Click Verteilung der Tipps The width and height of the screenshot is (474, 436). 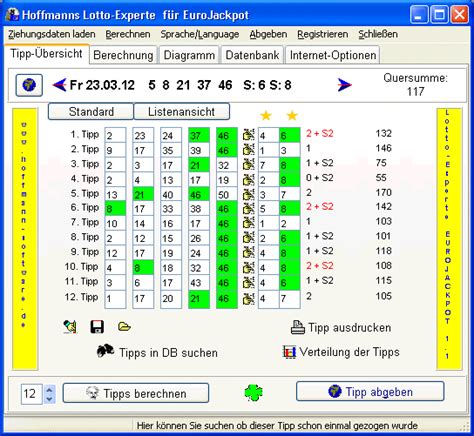[x=341, y=352]
